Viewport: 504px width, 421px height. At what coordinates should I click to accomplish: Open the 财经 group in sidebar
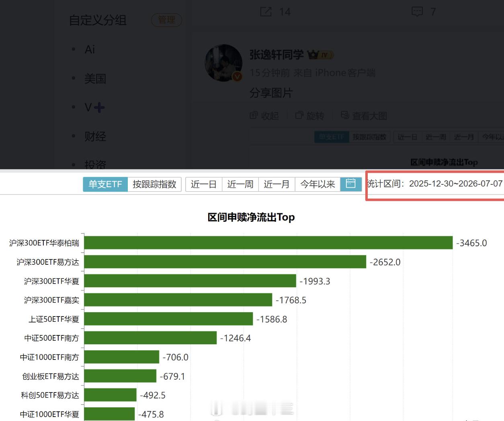pyautogui.click(x=95, y=137)
